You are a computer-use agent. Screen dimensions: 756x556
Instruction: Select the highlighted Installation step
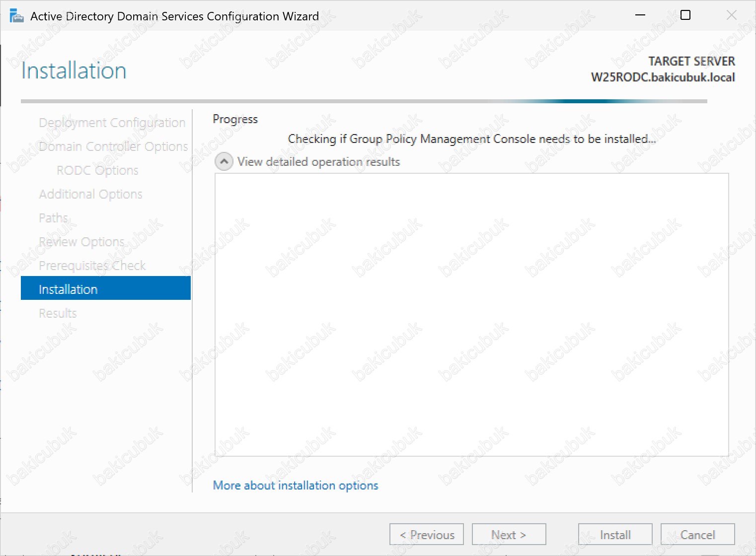pyautogui.click(x=105, y=289)
